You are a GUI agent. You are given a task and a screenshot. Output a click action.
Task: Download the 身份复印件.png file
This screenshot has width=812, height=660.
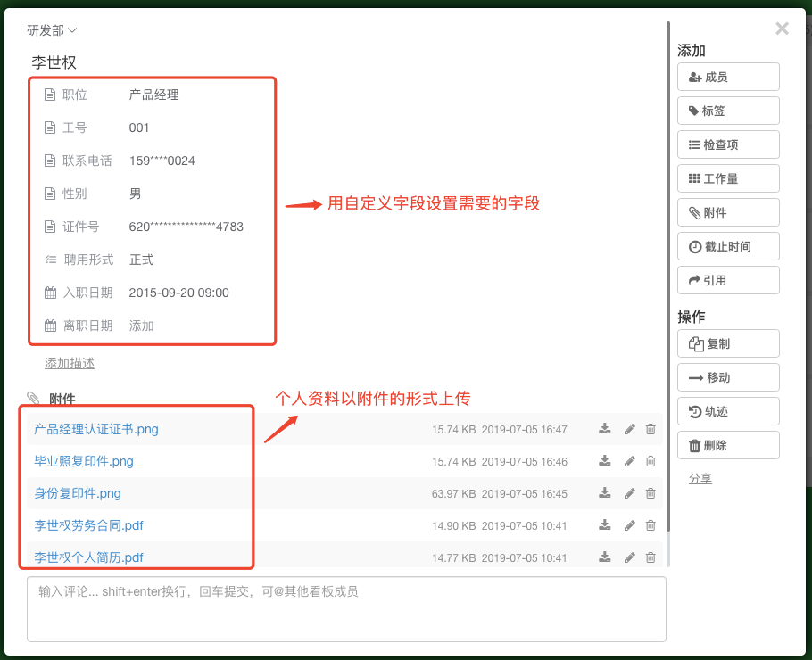(x=605, y=493)
